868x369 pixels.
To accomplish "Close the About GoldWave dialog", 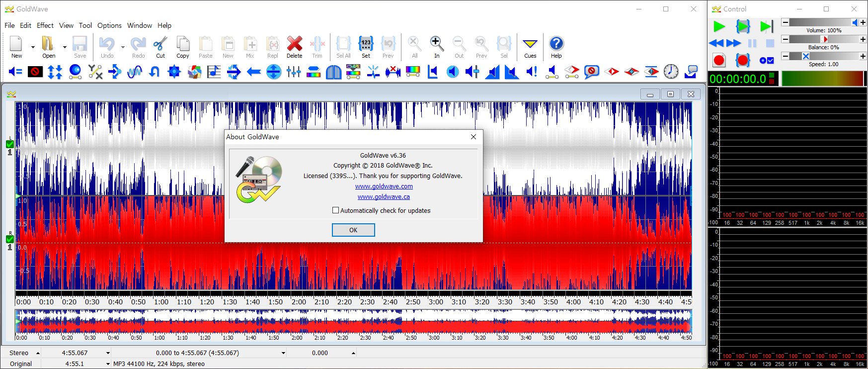I will pos(473,137).
